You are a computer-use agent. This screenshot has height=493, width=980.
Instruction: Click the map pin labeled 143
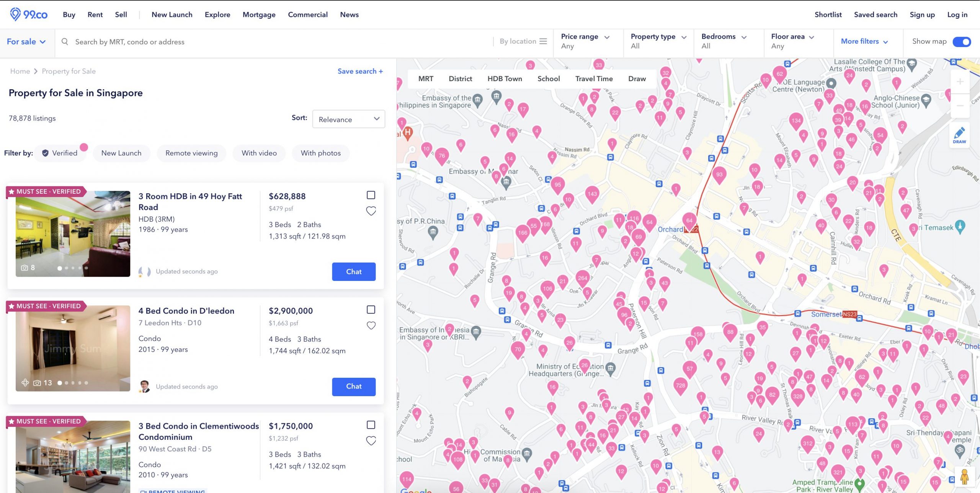point(592,194)
